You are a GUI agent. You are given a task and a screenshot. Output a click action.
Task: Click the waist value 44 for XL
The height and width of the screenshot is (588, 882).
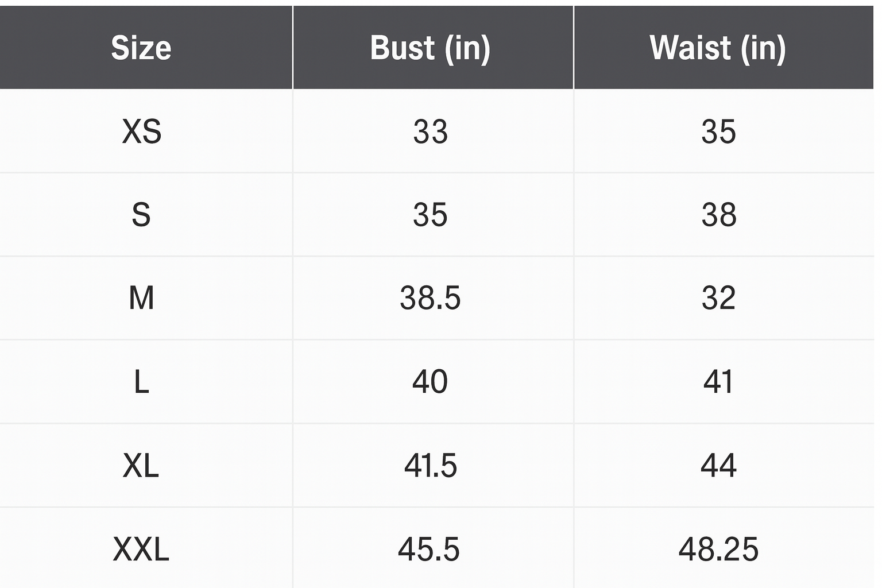coord(718,465)
